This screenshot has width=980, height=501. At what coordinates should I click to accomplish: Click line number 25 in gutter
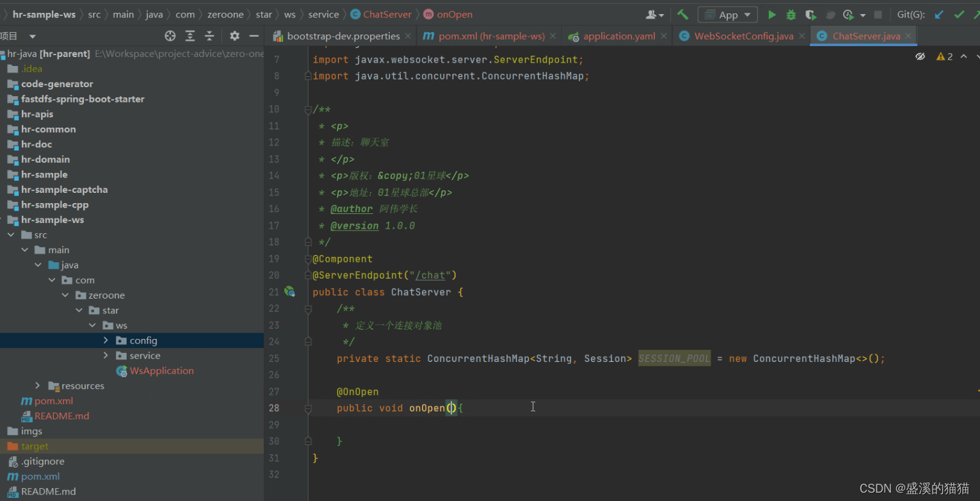274,358
